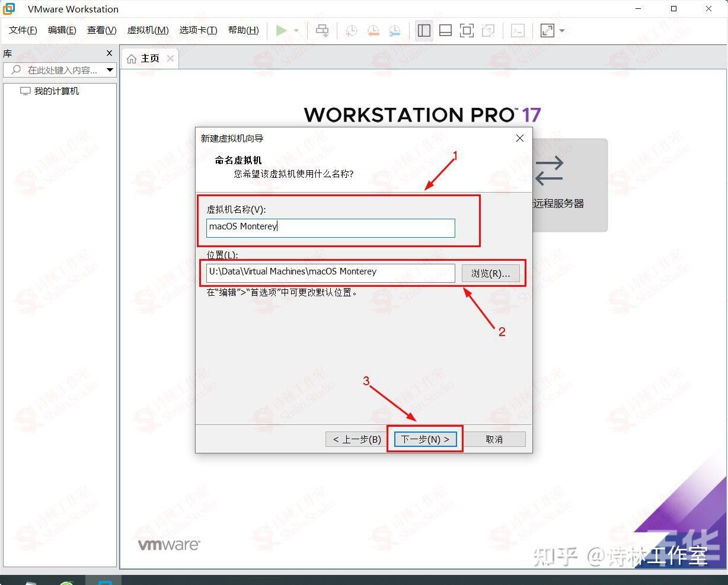Toggle the library panel layout icon
Image resolution: width=728 pixels, height=585 pixels.
click(x=424, y=30)
